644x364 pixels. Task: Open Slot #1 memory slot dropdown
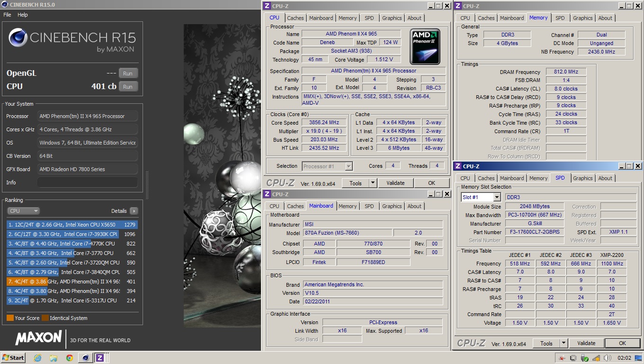tap(481, 197)
